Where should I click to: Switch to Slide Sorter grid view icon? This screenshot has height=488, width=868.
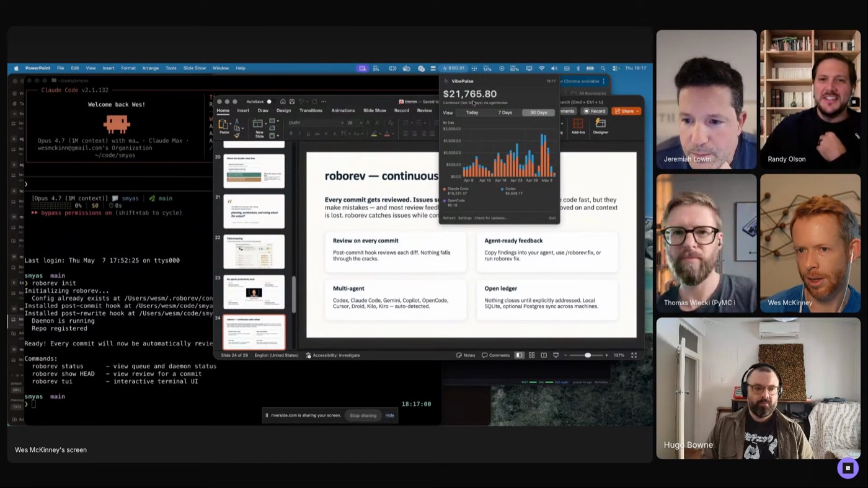(531, 355)
